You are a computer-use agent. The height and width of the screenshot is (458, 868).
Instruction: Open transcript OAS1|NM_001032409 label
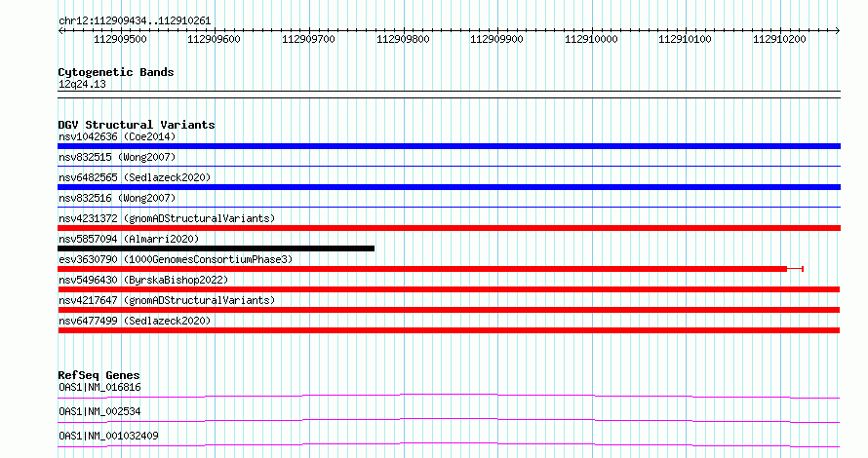point(108,436)
